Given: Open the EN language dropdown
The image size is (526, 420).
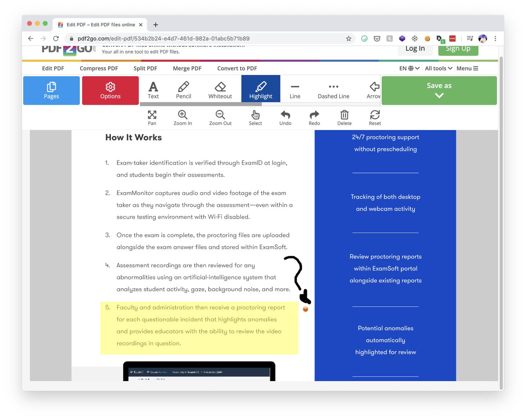Looking at the screenshot, I should [409, 68].
